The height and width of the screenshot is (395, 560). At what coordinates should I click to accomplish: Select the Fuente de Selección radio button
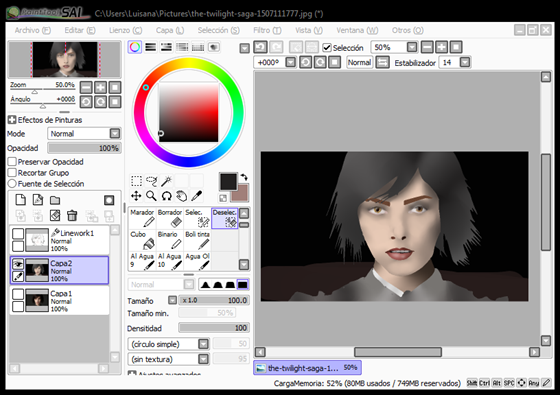point(12,184)
